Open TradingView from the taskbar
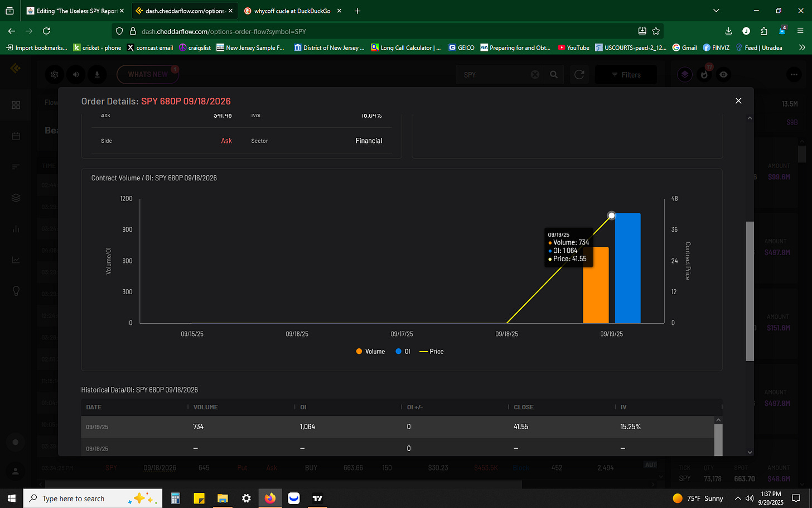Viewport: 812px width, 508px height. coord(317,498)
